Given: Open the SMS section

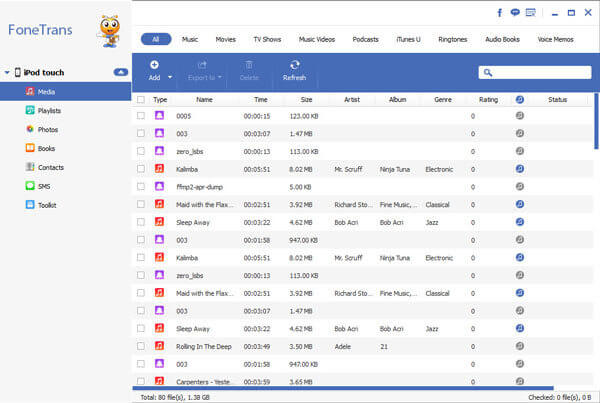Looking at the screenshot, I should tap(44, 186).
